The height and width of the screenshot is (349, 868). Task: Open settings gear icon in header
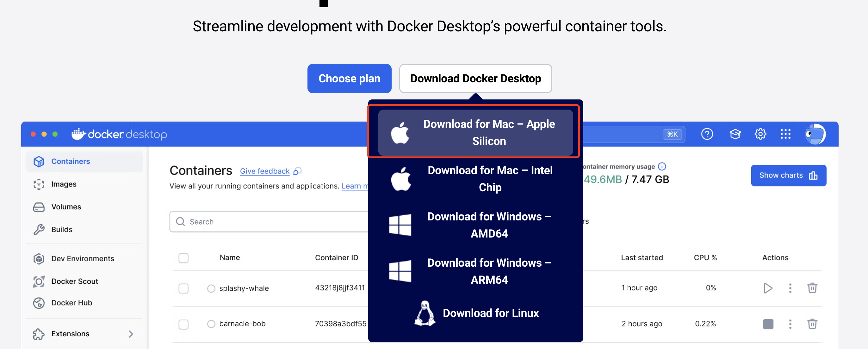click(x=760, y=134)
